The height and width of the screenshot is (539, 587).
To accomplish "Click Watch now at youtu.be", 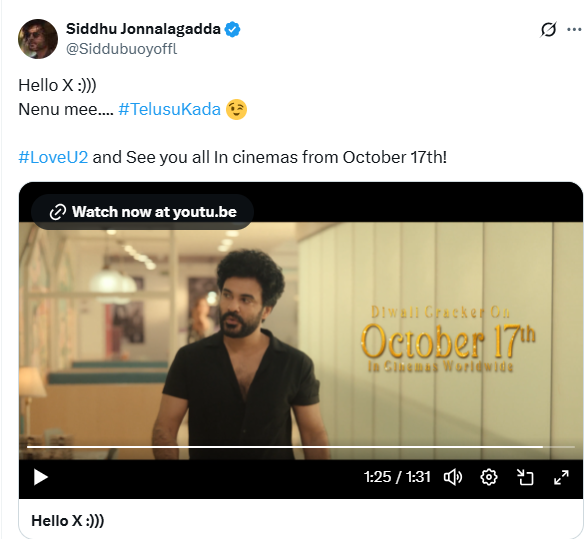I will point(143,212).
